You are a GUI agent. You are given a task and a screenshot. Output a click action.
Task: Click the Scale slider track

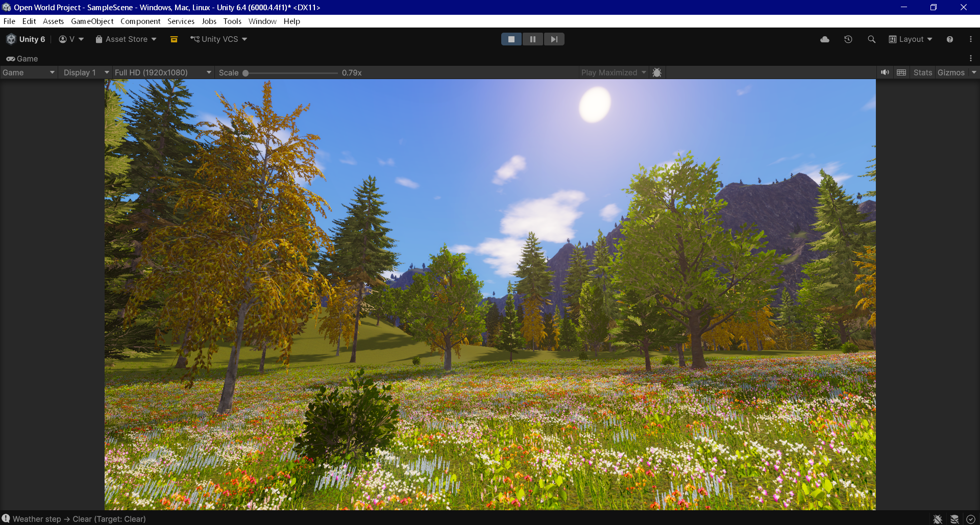pos(291,73)
